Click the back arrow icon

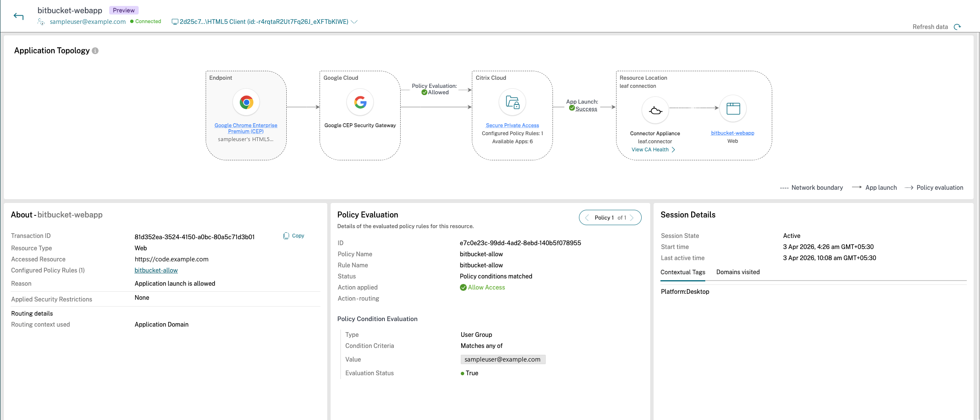tap(18, 17)
